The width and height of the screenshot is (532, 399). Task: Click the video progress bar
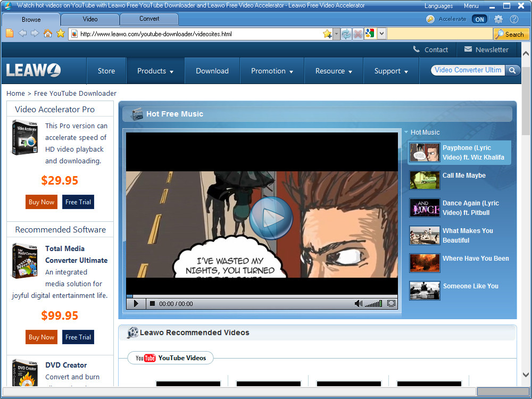click(262, 296)
